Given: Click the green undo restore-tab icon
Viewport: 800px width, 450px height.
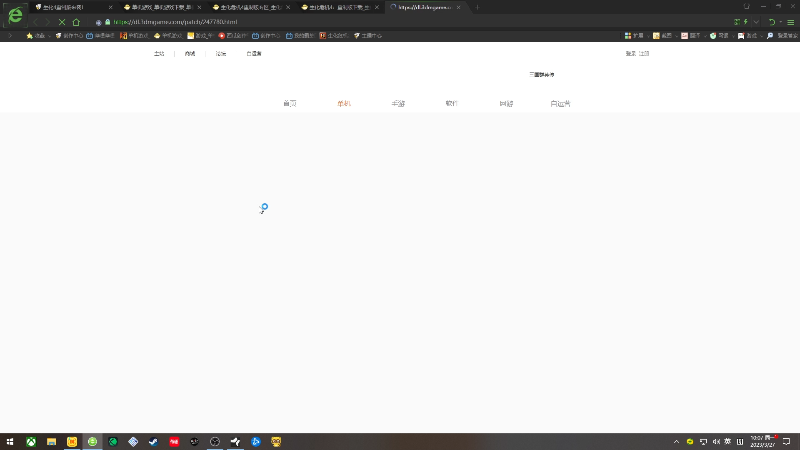Looking at the screenshot, I should [x=772, y=22].
